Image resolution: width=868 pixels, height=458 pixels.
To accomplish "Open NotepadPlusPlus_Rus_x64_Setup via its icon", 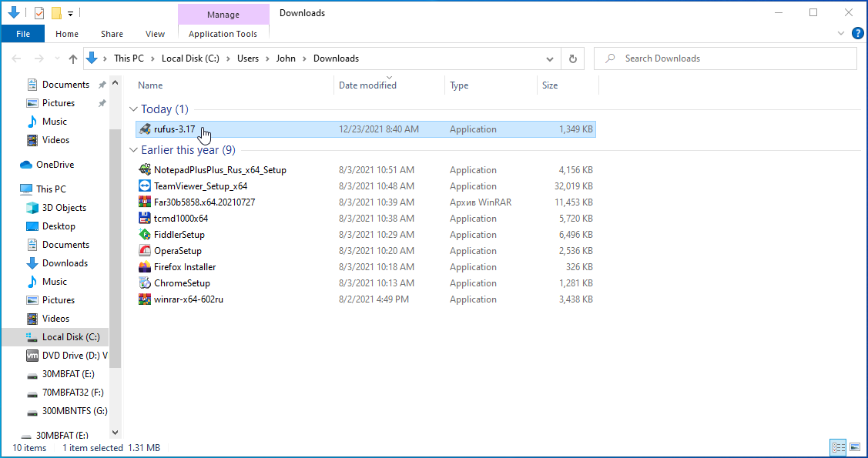I will (x=146, y=169).
